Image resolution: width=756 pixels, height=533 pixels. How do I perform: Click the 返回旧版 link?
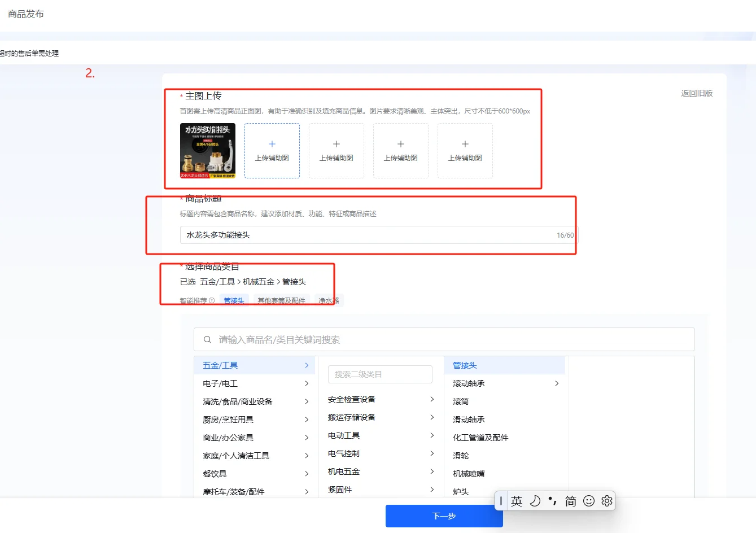(697, 93)
